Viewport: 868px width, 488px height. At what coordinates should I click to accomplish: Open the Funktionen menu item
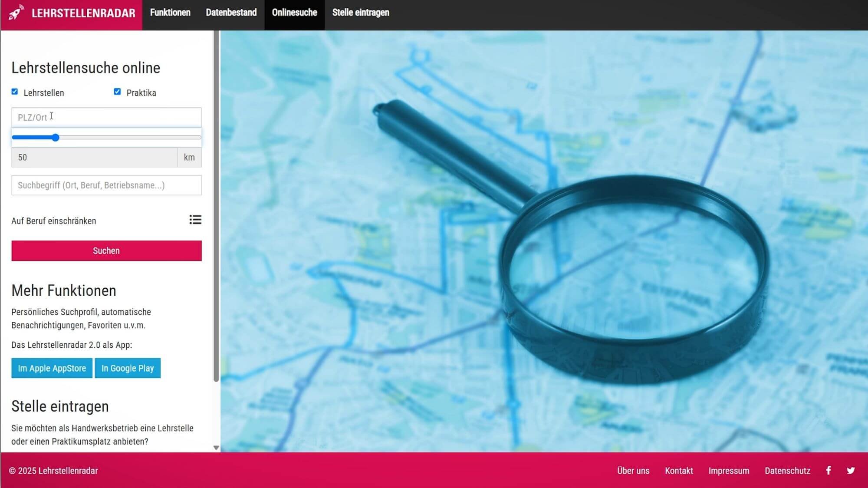[170, 13]
